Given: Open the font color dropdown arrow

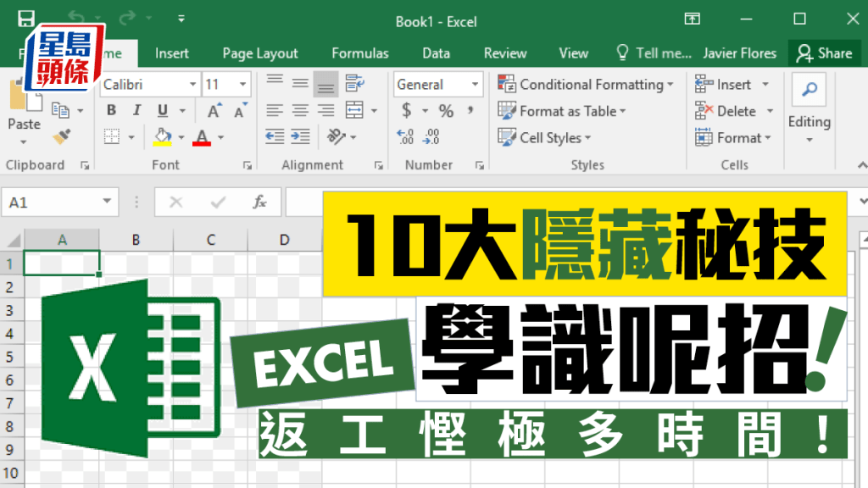Looking at the screenshot, I should [221, 137].
